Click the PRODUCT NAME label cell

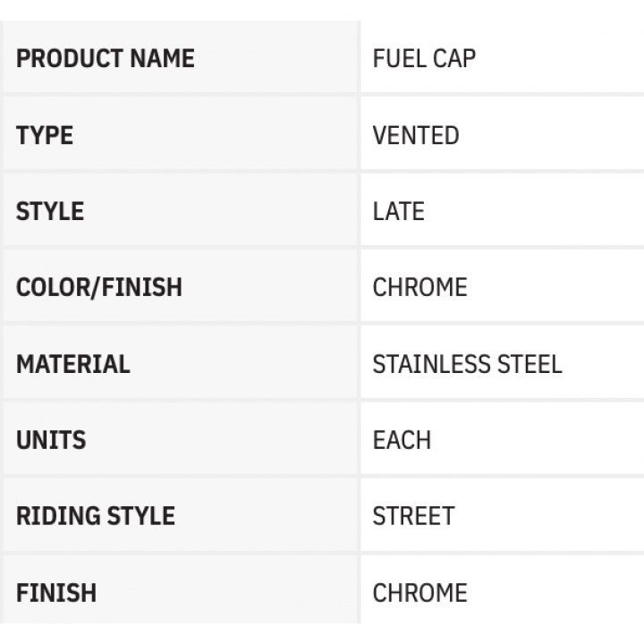[x=105, y=59]
